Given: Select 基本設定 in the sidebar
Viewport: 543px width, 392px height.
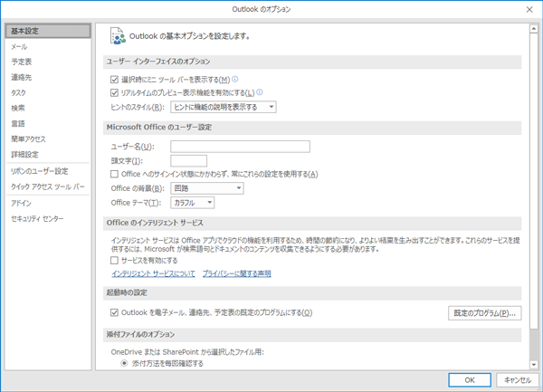Looking at the screenshot, I should [48, 31].
